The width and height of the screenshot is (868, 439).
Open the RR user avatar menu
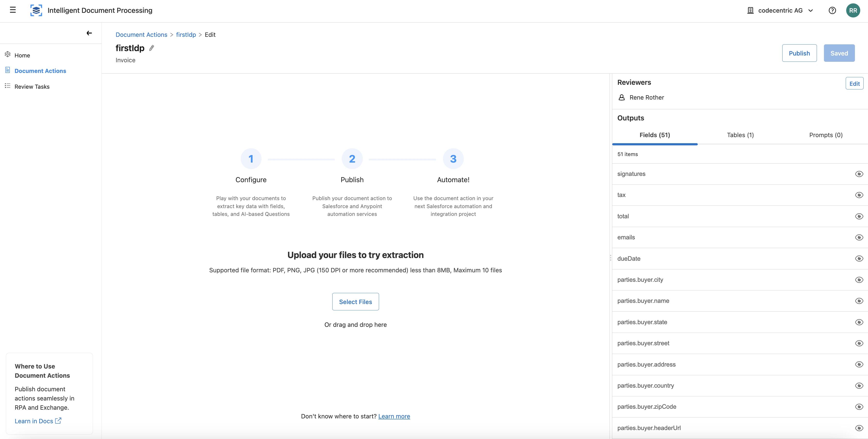coord(853,10)
